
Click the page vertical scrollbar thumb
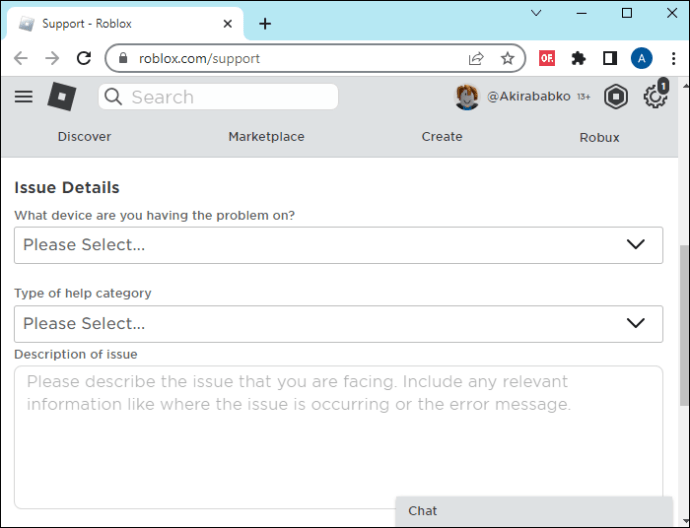click(685, 325)
